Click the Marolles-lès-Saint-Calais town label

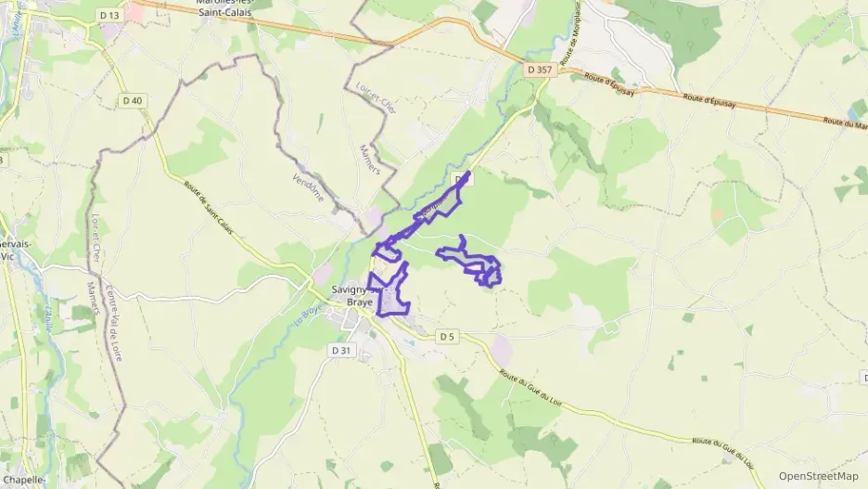224,7
